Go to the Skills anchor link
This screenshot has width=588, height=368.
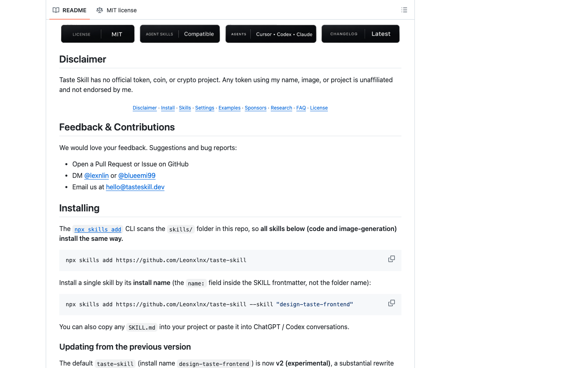pyautogui.click(x=185, y=108)
